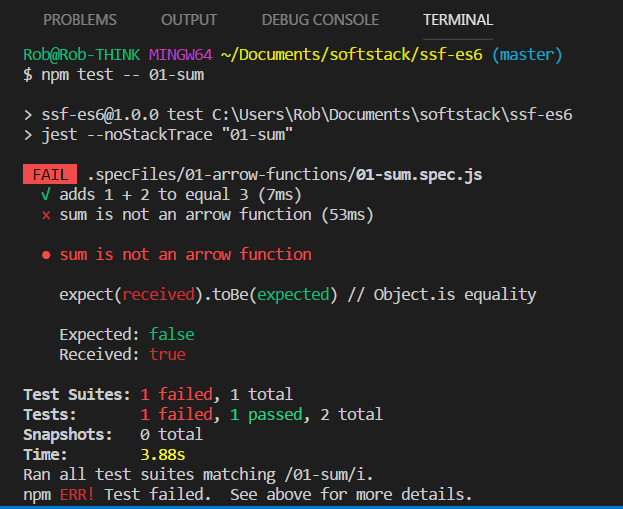Click the passed test 'adds 1 + 2 to equal 3'
The image size is (623, 509).
[171, 195]
